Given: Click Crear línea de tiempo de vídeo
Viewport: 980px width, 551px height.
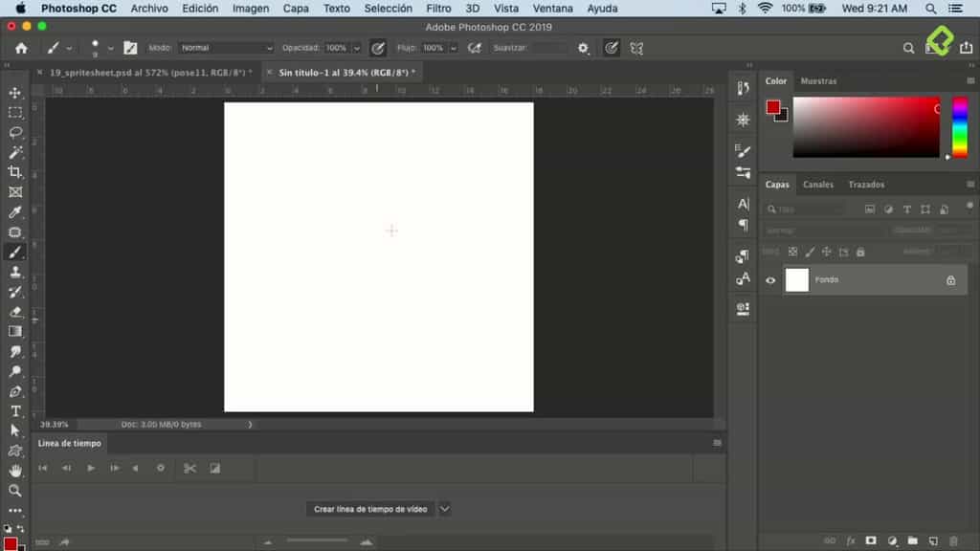Looking at the screenshot, I should tap(370, 509).
